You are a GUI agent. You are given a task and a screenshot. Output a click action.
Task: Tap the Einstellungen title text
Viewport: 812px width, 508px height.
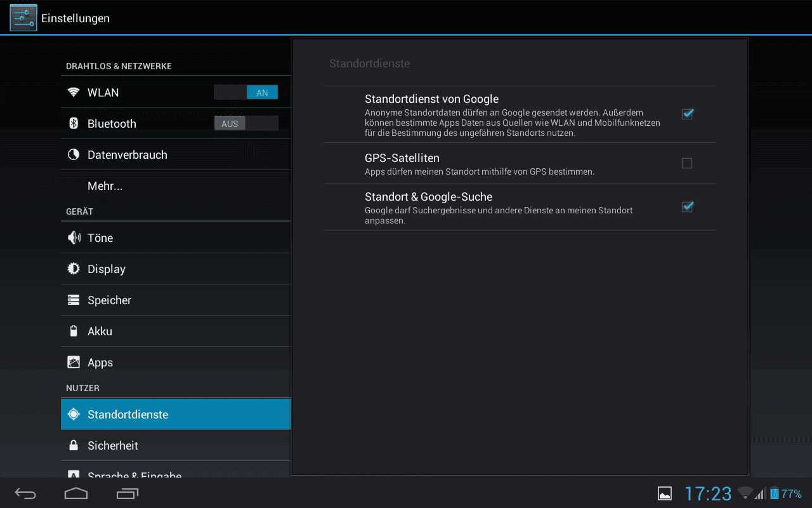coord(75,18)
